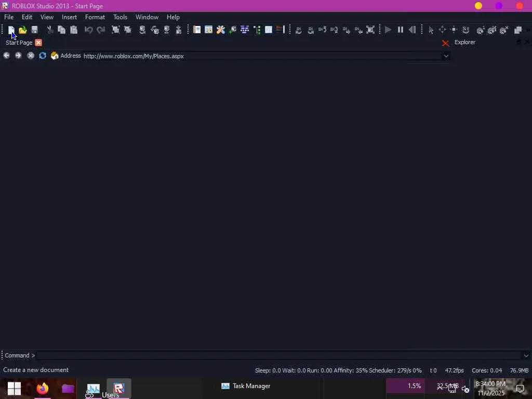
Task: Expand the Address bar dropdown arrow
Action: (x=446, y=56)
